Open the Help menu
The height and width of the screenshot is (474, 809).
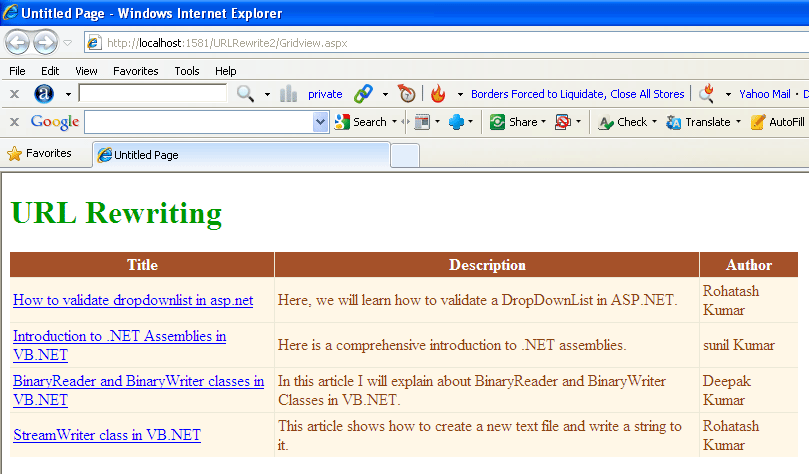coord(225,71)
